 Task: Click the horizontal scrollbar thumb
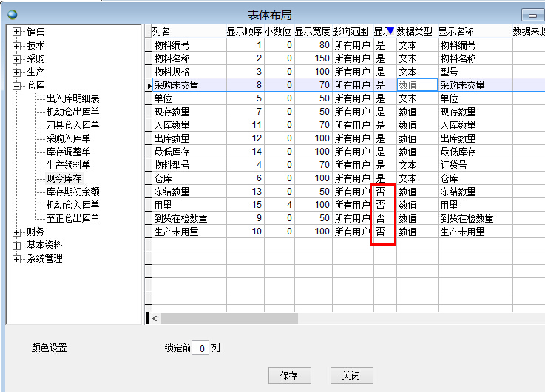coord(229,318)
